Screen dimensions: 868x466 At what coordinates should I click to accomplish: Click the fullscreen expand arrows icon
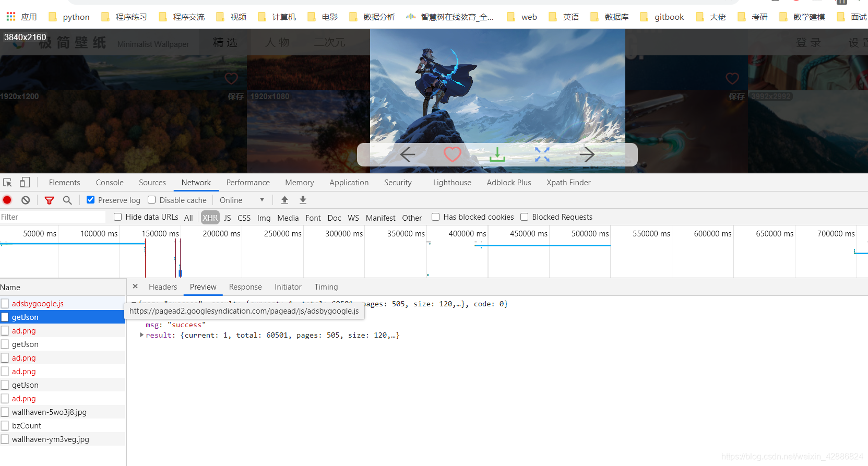[x=542, y=154]
